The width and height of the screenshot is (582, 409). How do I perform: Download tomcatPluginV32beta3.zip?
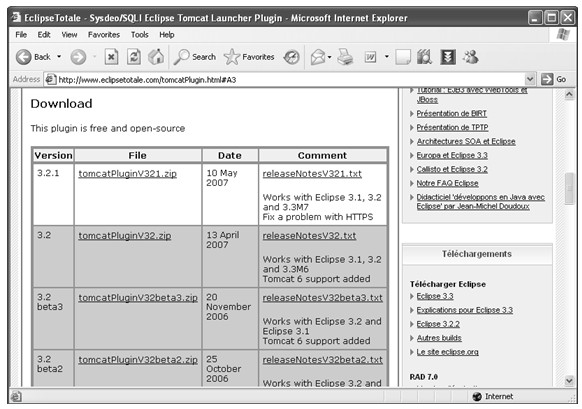138,298
